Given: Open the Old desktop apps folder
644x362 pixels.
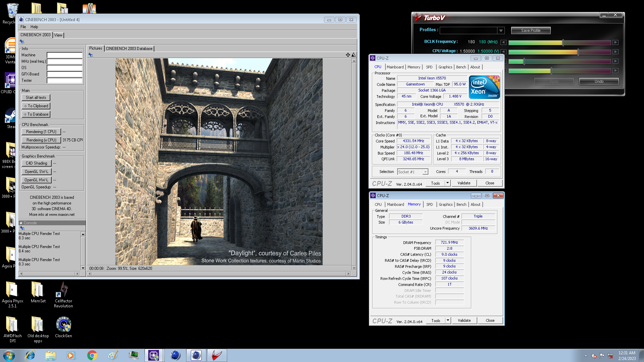Looking at the screenshot, I should 38,329.
